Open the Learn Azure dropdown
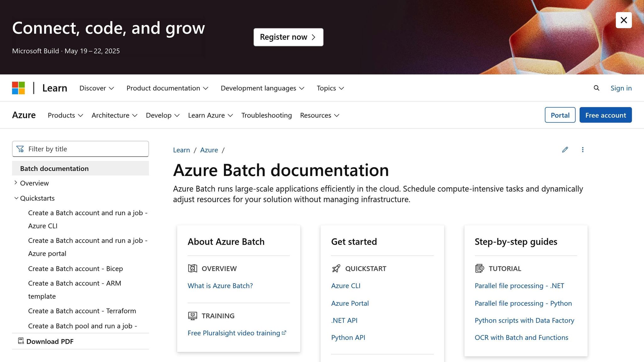Viewport: 644px width, 362px height. (x=210, y=115)
